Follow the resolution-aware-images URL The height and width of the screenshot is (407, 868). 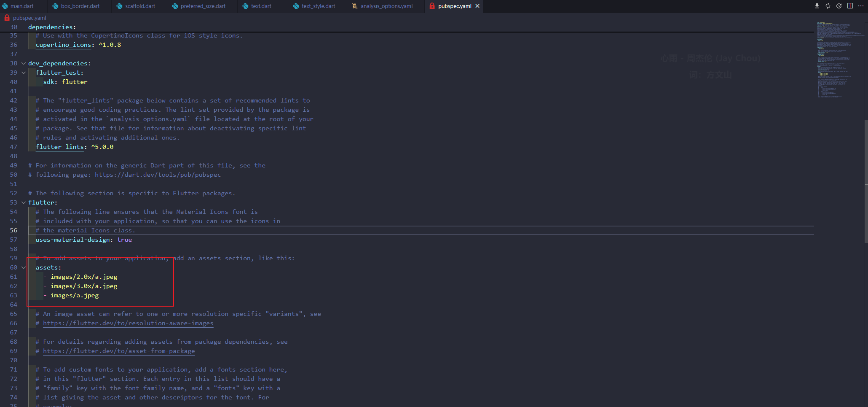click(x=128, y=323)
